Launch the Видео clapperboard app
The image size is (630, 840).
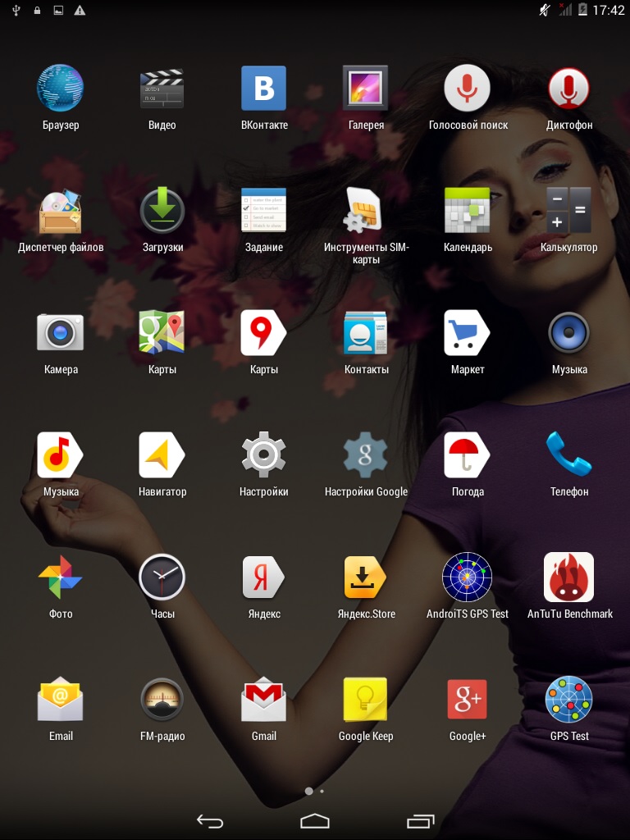162,88
